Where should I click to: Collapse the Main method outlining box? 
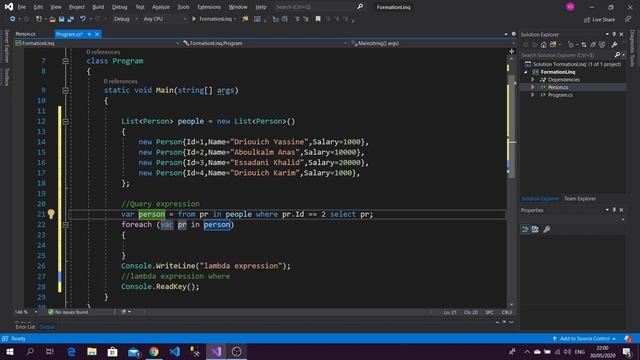65,91
